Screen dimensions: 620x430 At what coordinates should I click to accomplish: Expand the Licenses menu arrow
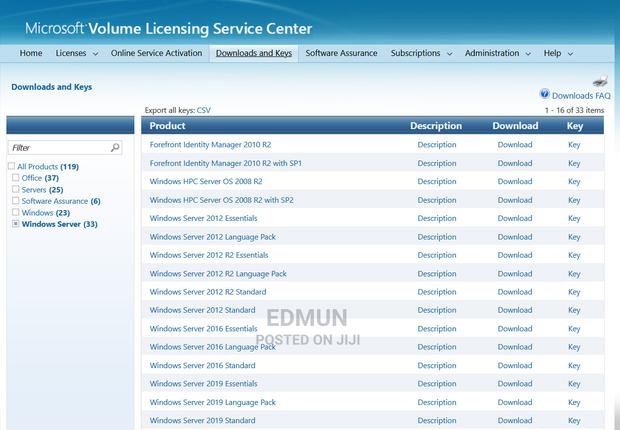[95, 54]
